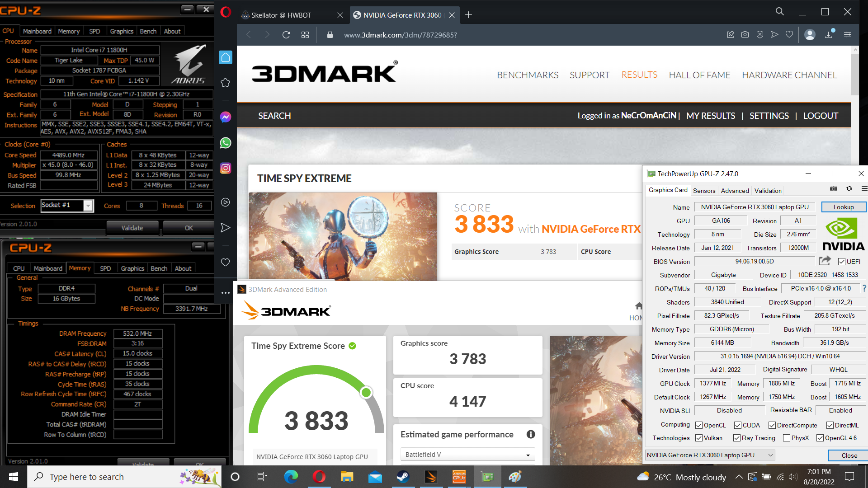The width and height of the screenshot is (868, 488).
Task: Enable the PhysX checkbox
Action: (787, 438)
